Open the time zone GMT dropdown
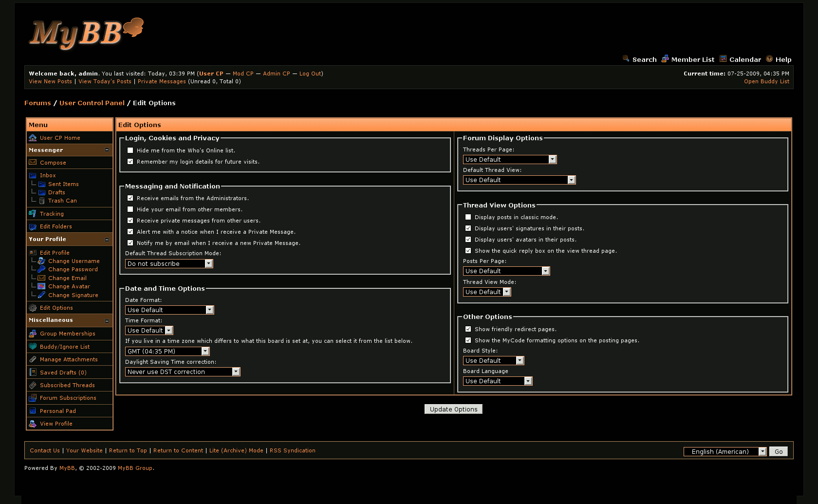818x504 pixels. click(x=167, y=351)
